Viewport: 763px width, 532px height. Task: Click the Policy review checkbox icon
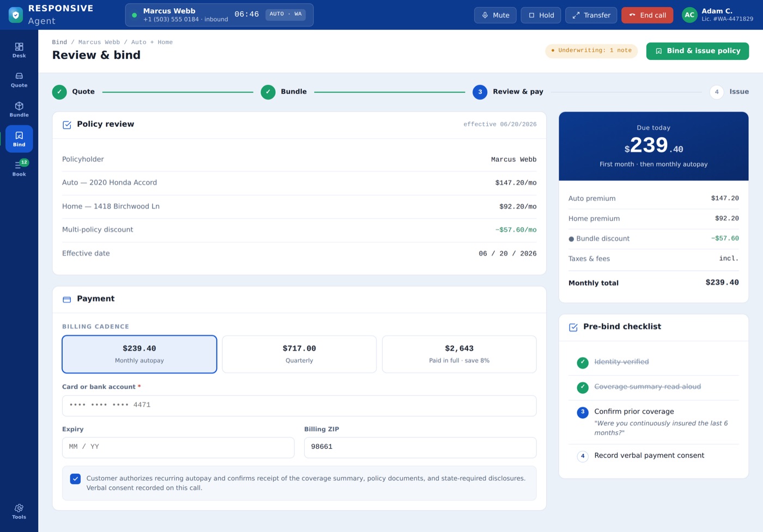click(67, 125)
